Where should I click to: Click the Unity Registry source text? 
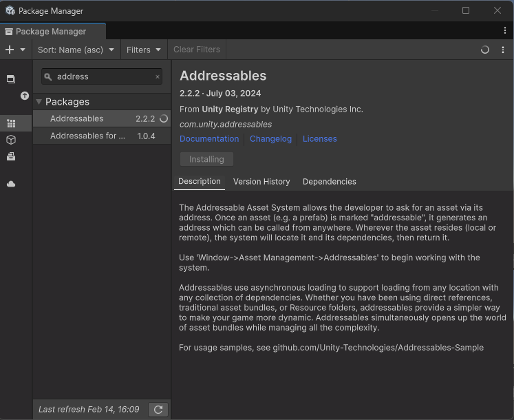pos(230,109)
